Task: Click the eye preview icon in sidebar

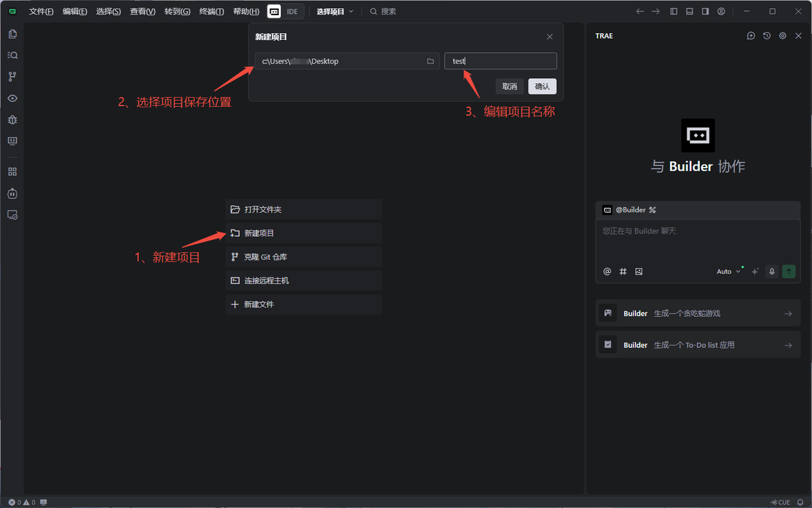Action: pos(12,98)
